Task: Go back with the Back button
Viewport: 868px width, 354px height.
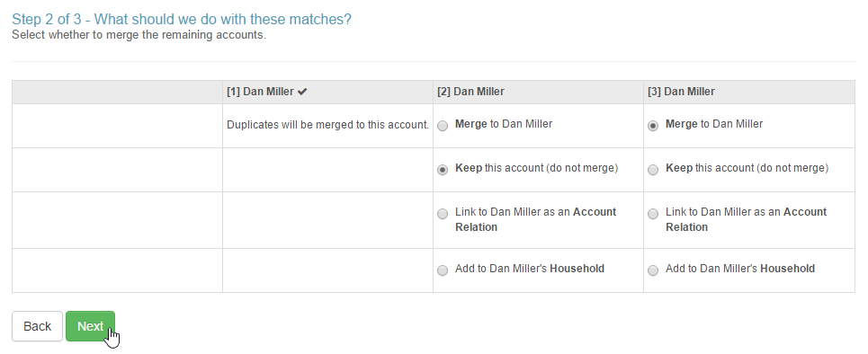Action: point(37,326)
